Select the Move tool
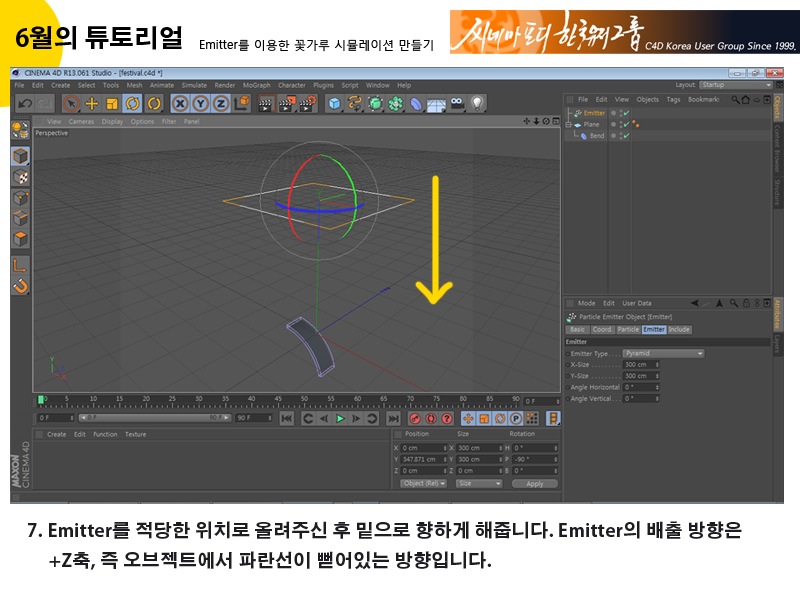800x600 pixels. [x=92, y=104]
